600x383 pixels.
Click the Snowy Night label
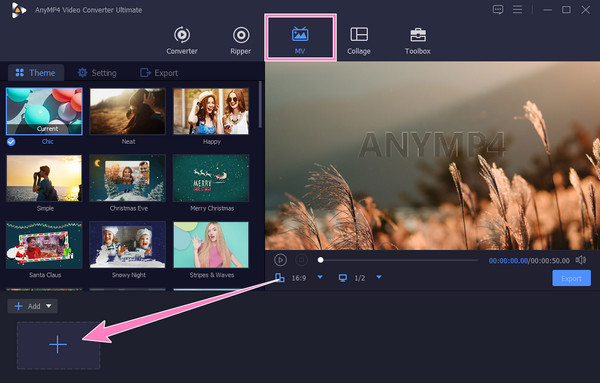tap(129, 275)
